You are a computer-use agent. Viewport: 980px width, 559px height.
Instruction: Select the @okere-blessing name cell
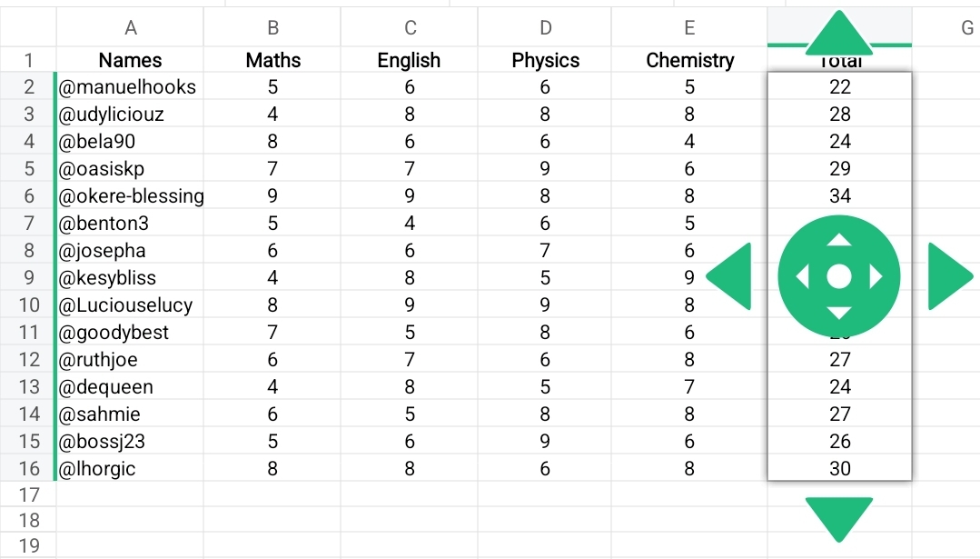(x=131, y=196)
